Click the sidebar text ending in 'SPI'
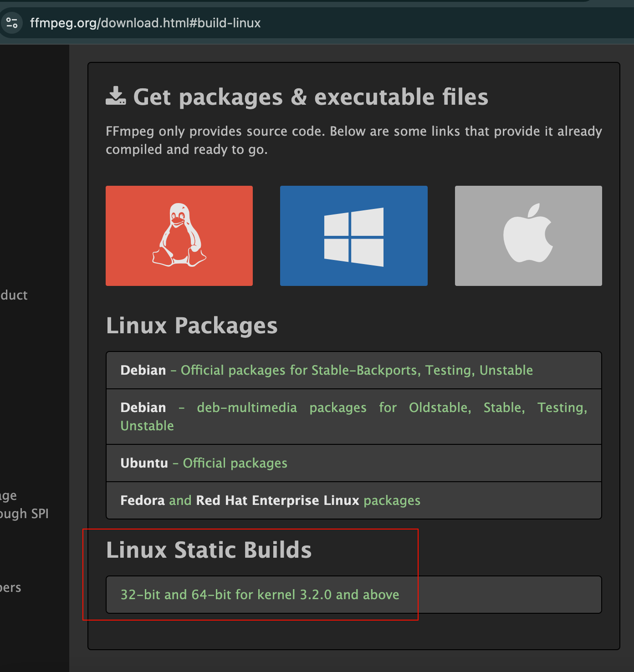Image resolution: width=634 pixels, height=672 pixels. pos(24,514)
